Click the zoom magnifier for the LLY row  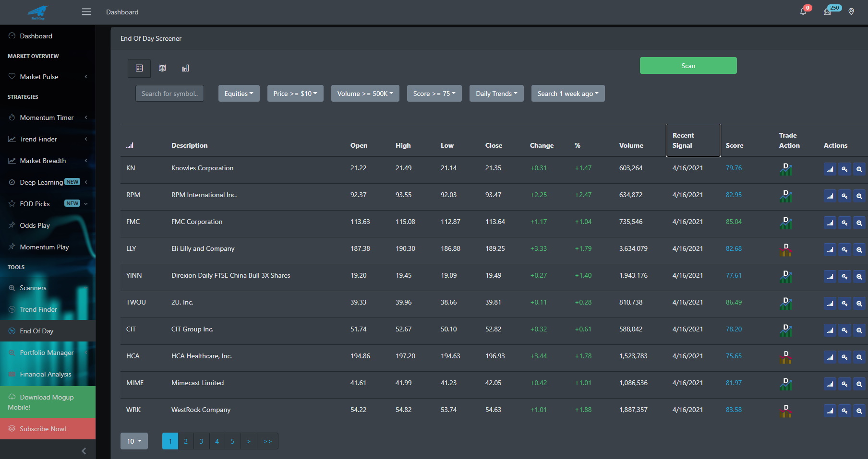(859, 249)
